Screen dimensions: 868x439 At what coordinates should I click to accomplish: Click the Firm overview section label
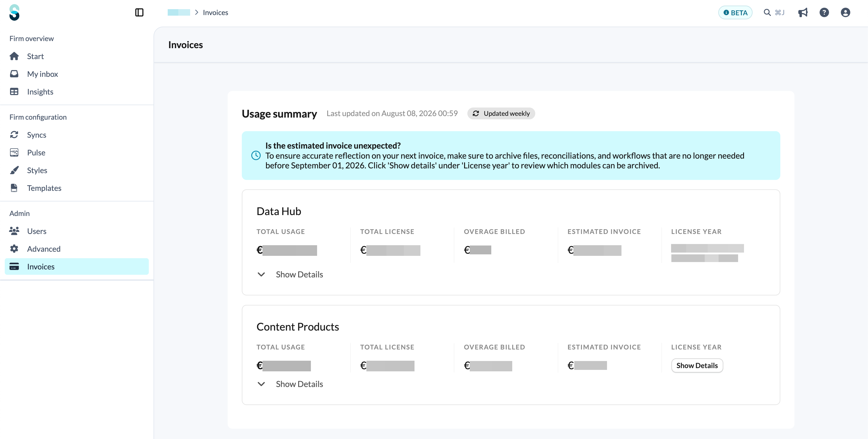point(32,38)
